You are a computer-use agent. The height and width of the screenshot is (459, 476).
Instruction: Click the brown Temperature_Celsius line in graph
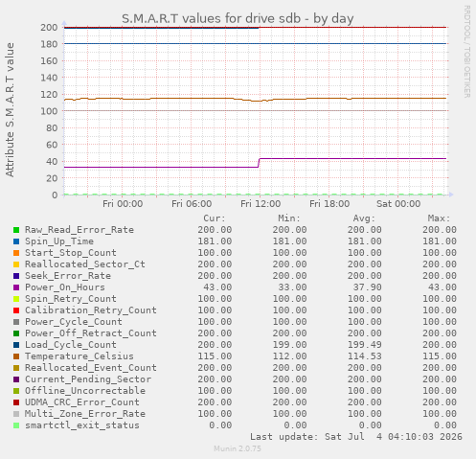[255, 99]
